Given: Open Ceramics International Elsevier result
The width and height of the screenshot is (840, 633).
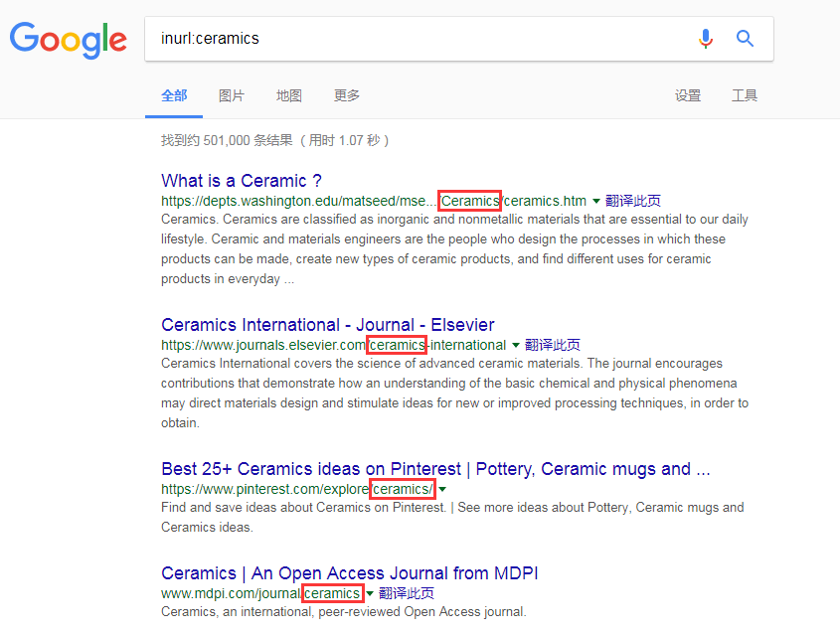Looking at the screenshot, I should pyautogui.click(x=327, y=325).
